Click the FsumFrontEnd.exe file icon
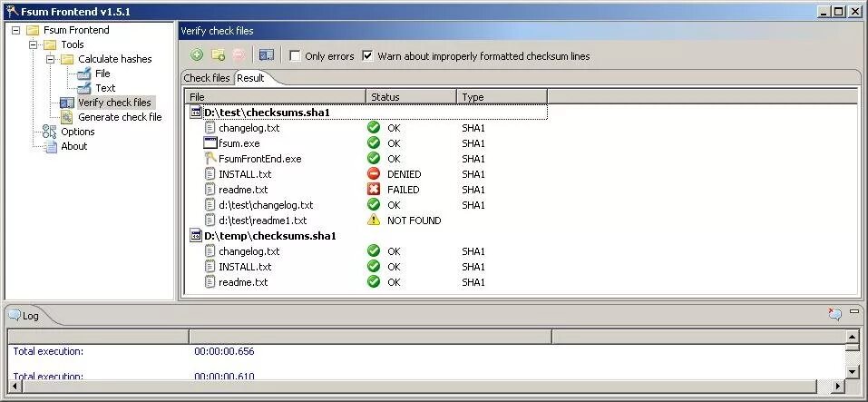 point(210,159)
